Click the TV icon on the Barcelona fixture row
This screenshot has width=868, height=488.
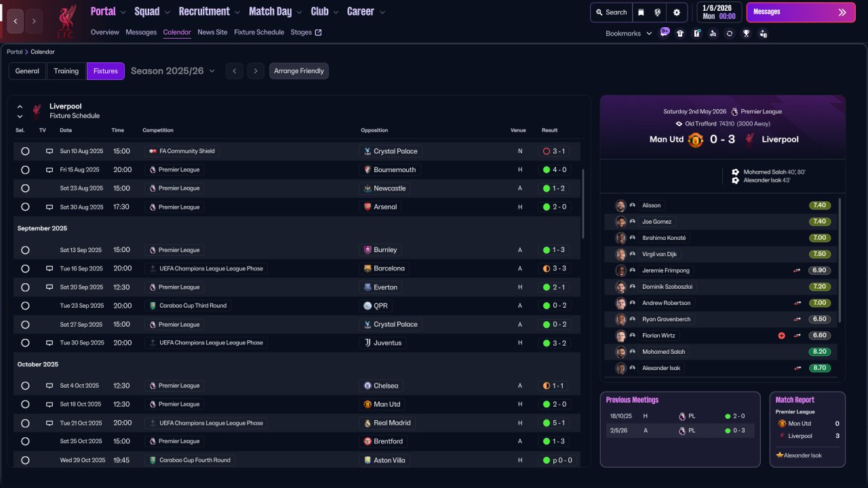pyautogui.click(x=50, y=268)
